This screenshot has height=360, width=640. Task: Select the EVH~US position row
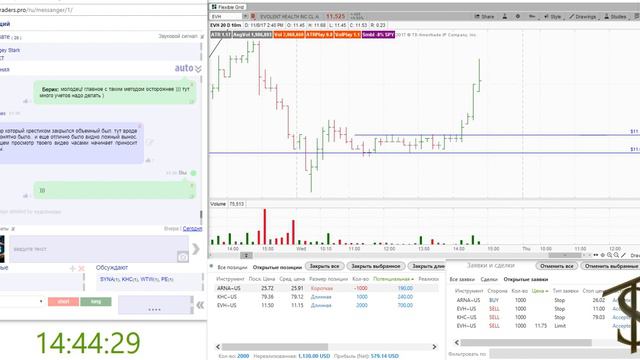(327, 305)
